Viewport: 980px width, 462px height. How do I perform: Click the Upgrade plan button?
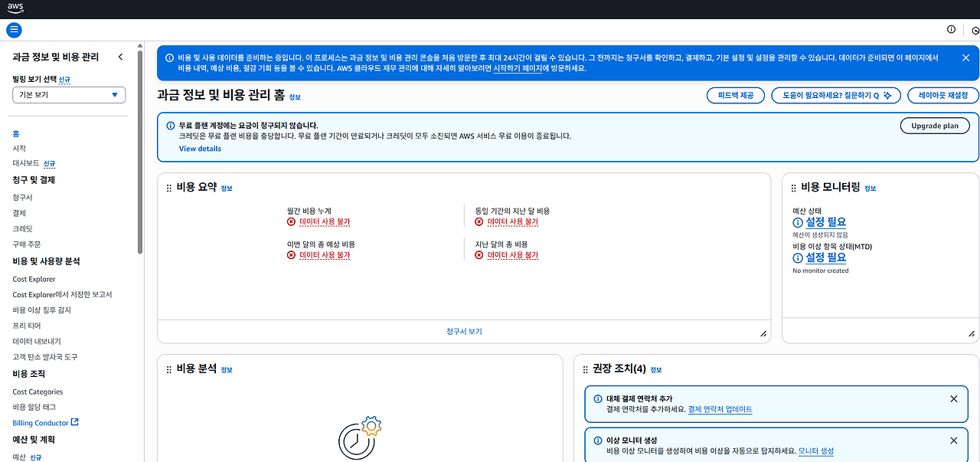pos(935,126)
